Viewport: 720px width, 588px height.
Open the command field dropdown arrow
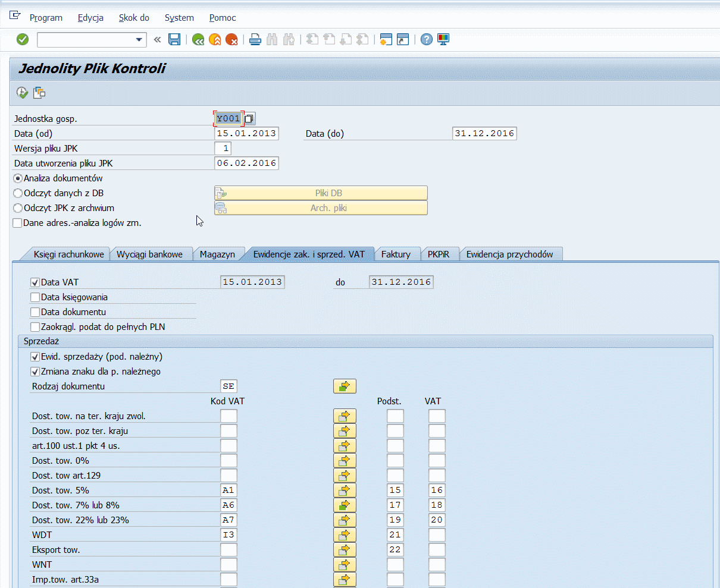pyautogui.click(x=139, y=40)
